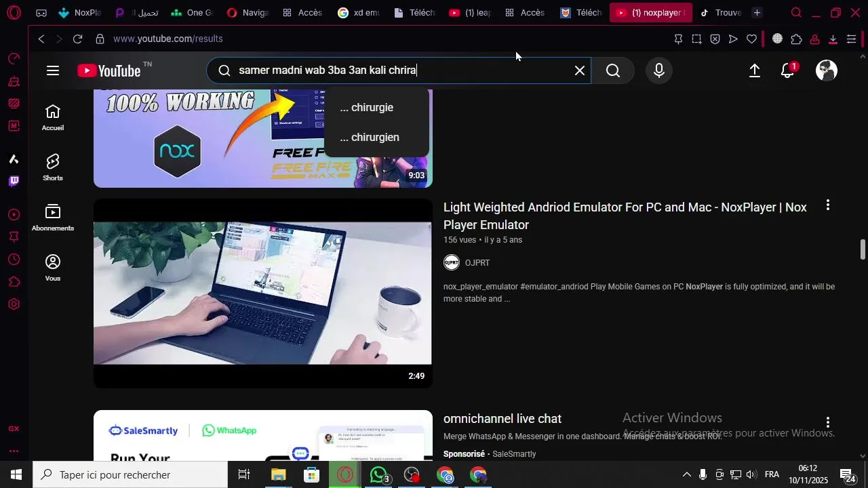Click the Windows taskbar search box
Image resolution: width=868 pixels, height=488 pixels.
[130, 475]
